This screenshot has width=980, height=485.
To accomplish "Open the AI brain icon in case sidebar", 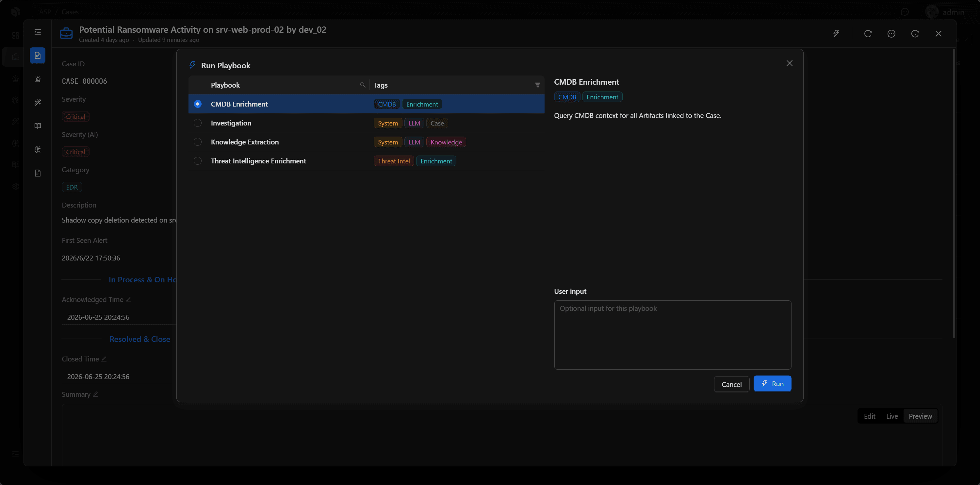I will [x=38, y=150].
